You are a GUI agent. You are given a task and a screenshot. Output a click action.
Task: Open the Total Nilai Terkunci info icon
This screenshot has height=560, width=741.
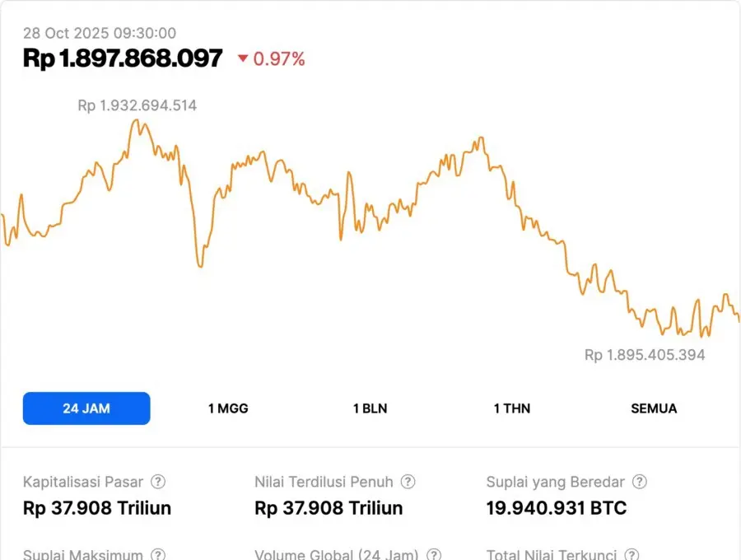click(x=631, y=555)
